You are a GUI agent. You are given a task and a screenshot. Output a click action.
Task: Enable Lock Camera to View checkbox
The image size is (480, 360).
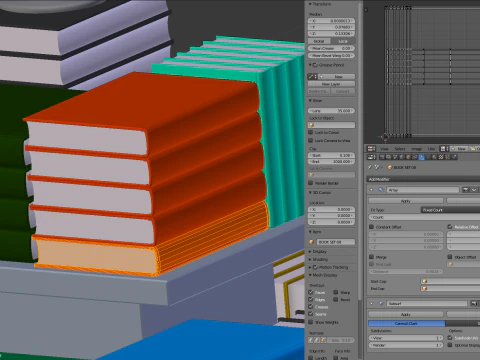(311, 140)
